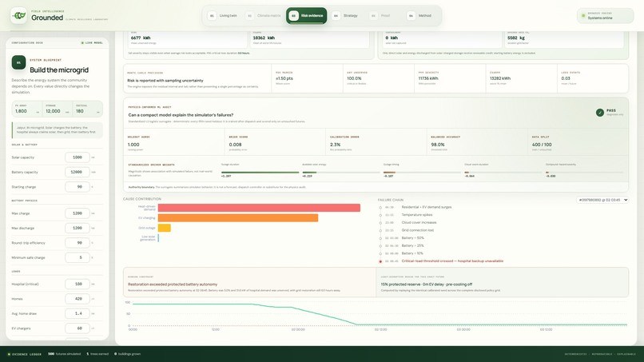
Task: Open the Proof tab
Action: tap(380, 16)
